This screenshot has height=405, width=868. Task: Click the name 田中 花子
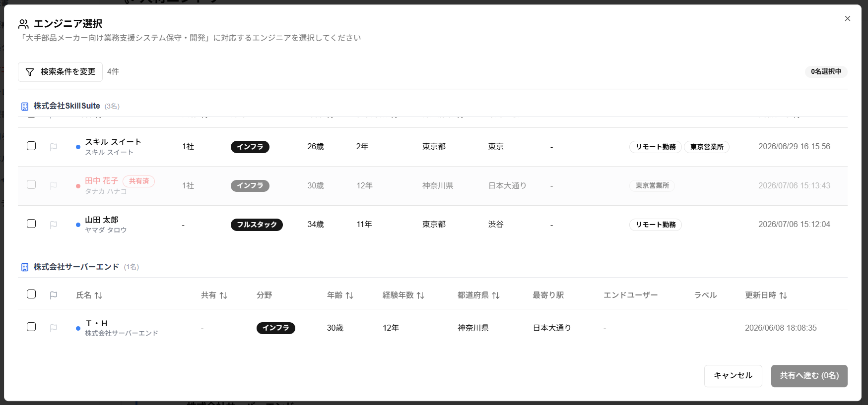pyautogui.click(x=102, y=181)
